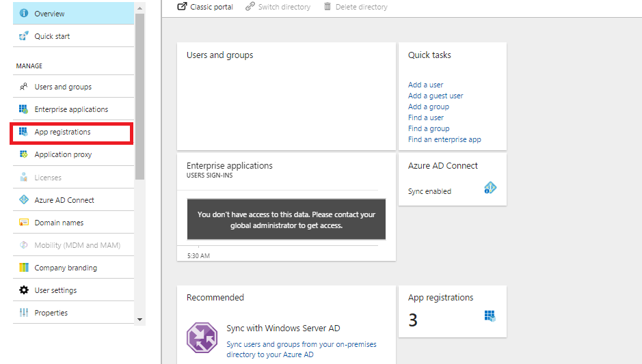Click the App registrations sidebar icon
Viewport: 642px width, 364px height.
[24, 132]
